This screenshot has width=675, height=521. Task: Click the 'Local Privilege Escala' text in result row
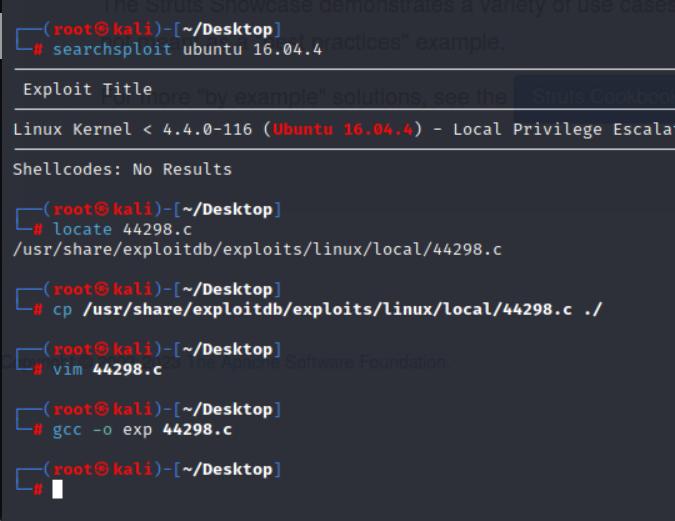[x=564, y=130]
